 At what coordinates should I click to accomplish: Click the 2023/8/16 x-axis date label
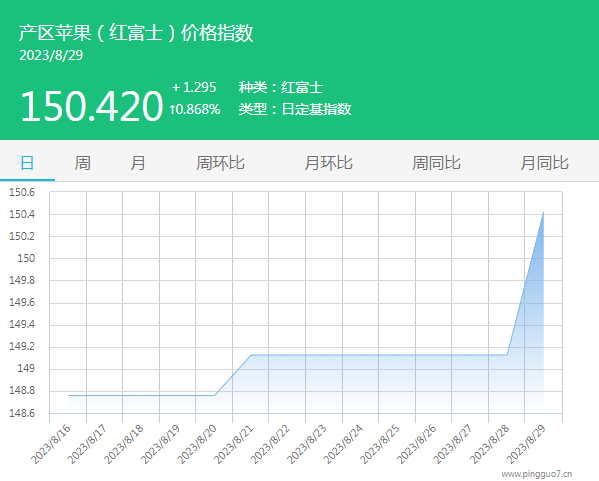click(x=51, y=444)
